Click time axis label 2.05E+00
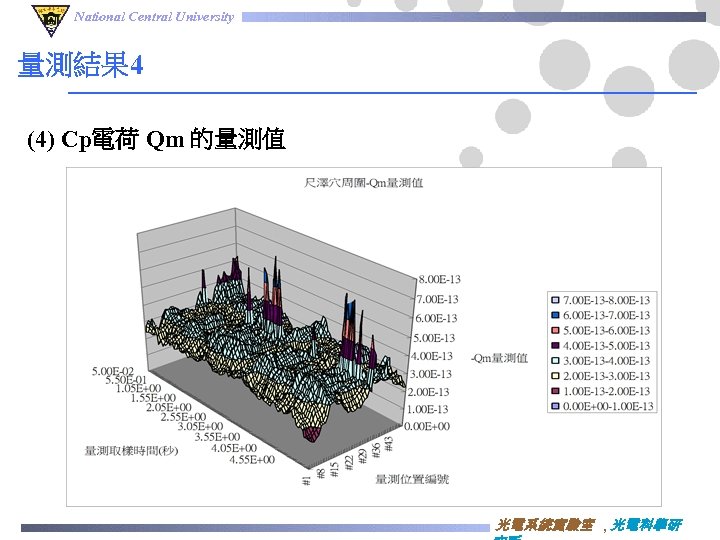The width and height of the screenshot is (720, 540). pyautogui.click(x=169, y=408)
